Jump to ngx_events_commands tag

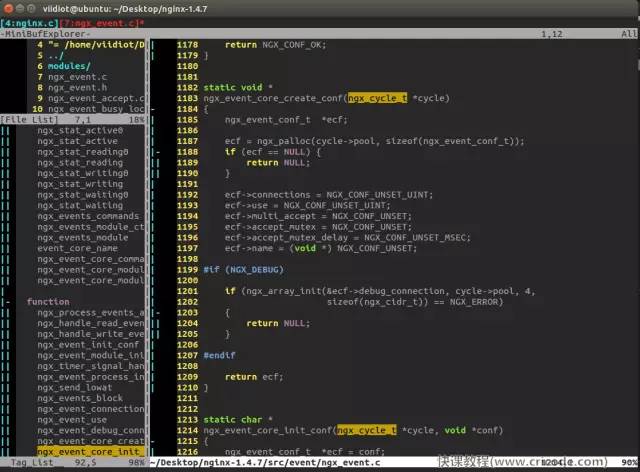point(88,216)
